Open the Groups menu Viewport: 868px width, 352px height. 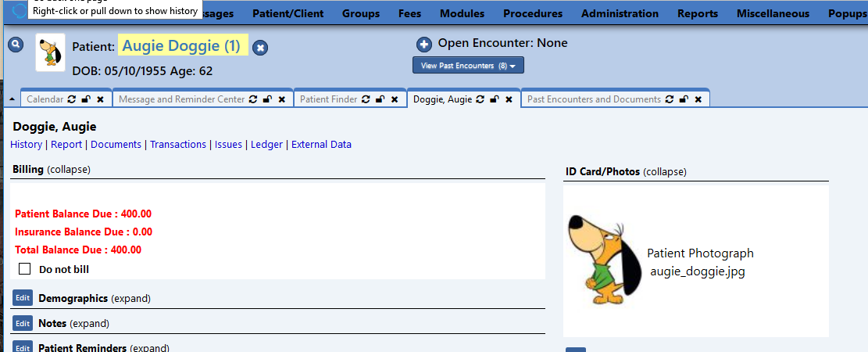click(361, 14)
